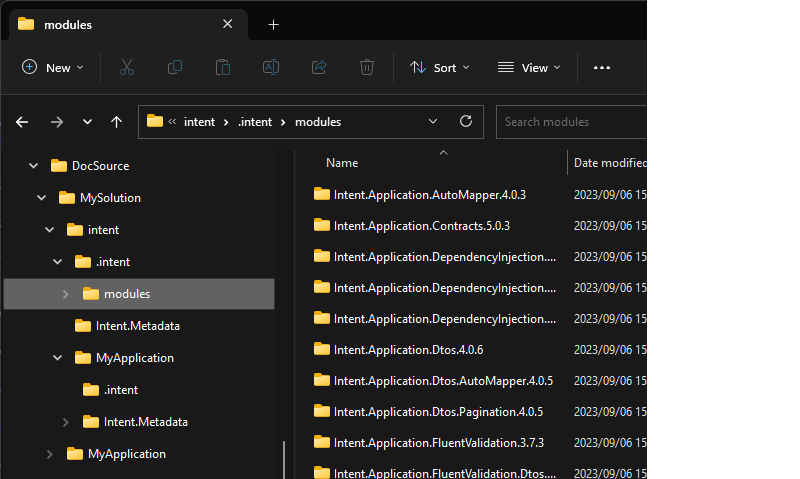Screen dimensions: 800x479
Task: Go back with the left arrow
Action: click(x=22, y=122)
